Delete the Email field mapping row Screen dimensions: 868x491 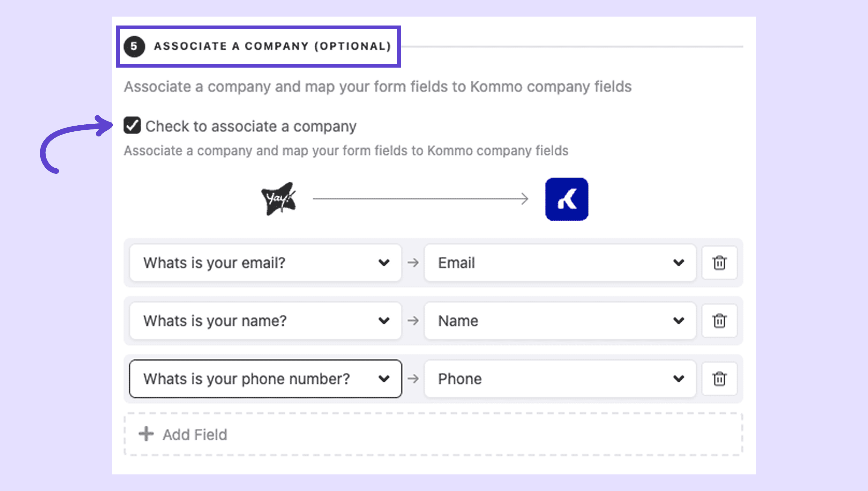[719, 263]
